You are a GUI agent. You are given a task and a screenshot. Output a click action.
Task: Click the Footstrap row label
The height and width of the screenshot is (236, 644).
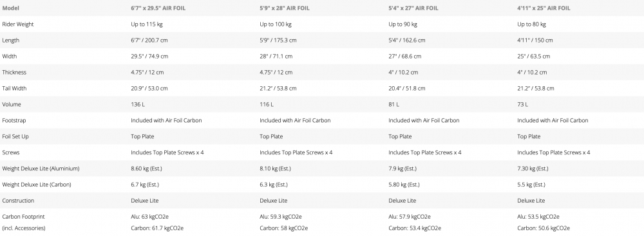click(14, 121)
